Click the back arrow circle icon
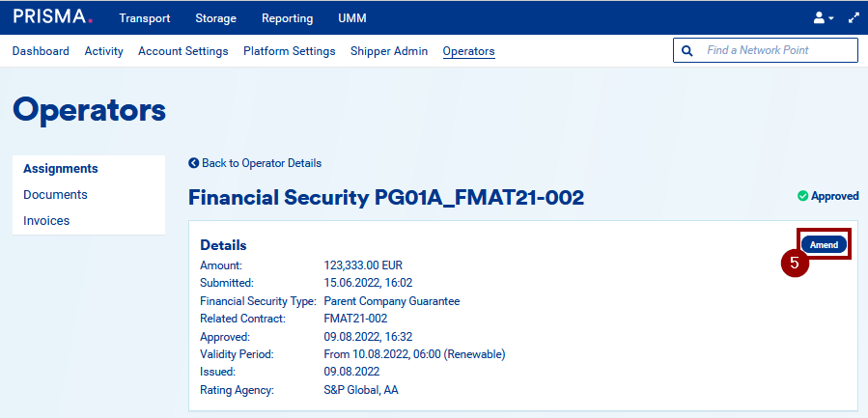 (194, 163)
